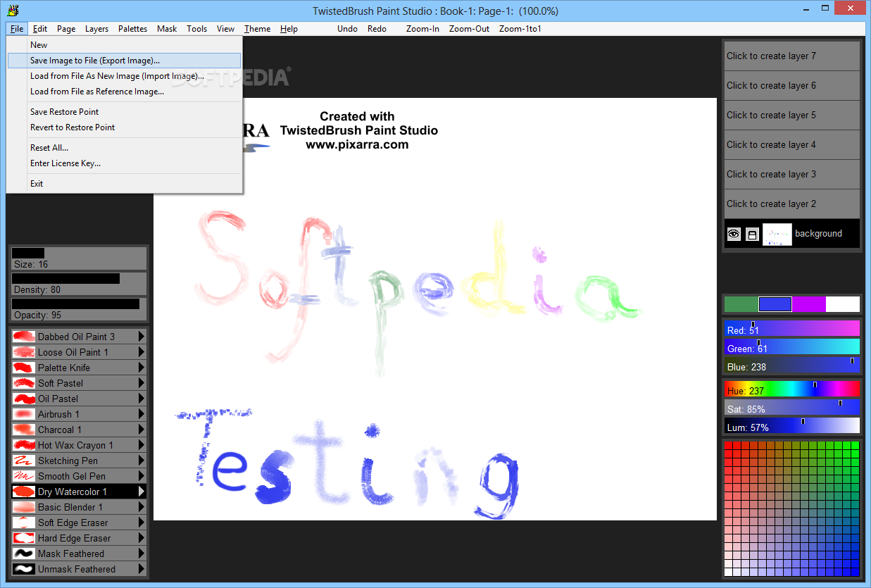
Task: Toggle the background layer lock icon
Action: point(752,234)
